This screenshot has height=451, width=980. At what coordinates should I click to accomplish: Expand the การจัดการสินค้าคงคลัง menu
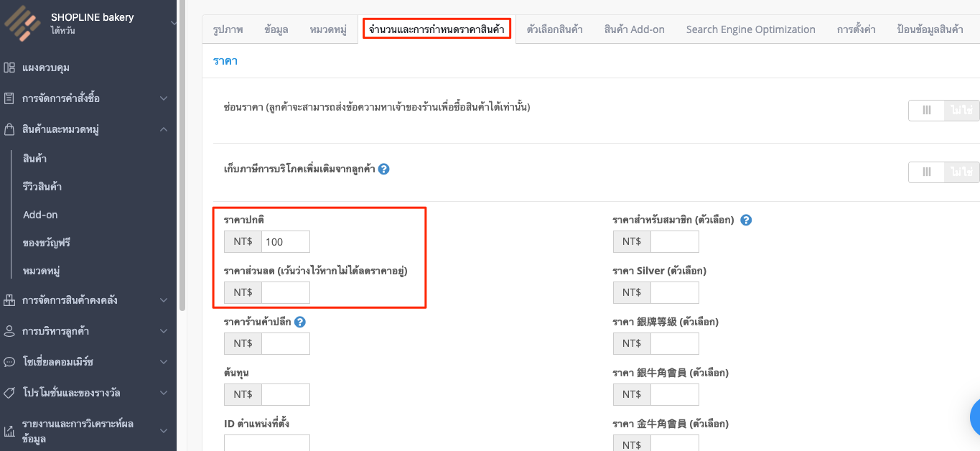pyautogui.click(x=164, y=300)
